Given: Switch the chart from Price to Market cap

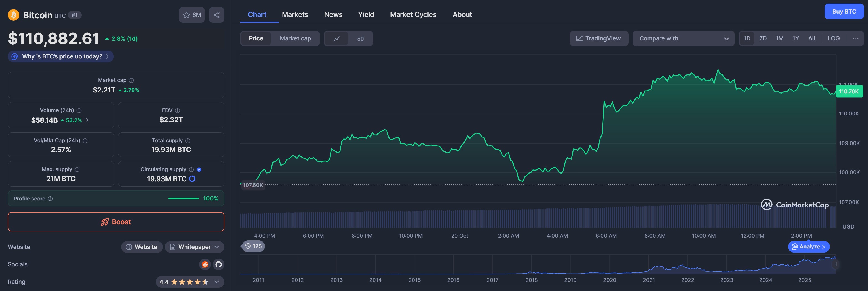Looking at the screenshot, I should (295, 38).
